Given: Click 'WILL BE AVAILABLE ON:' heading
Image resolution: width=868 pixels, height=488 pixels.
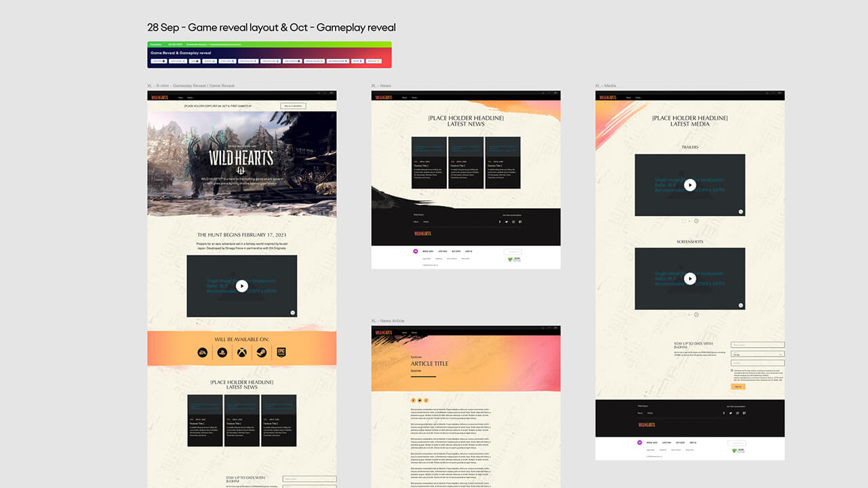Looking at the screenshot, I should (242, 340).
